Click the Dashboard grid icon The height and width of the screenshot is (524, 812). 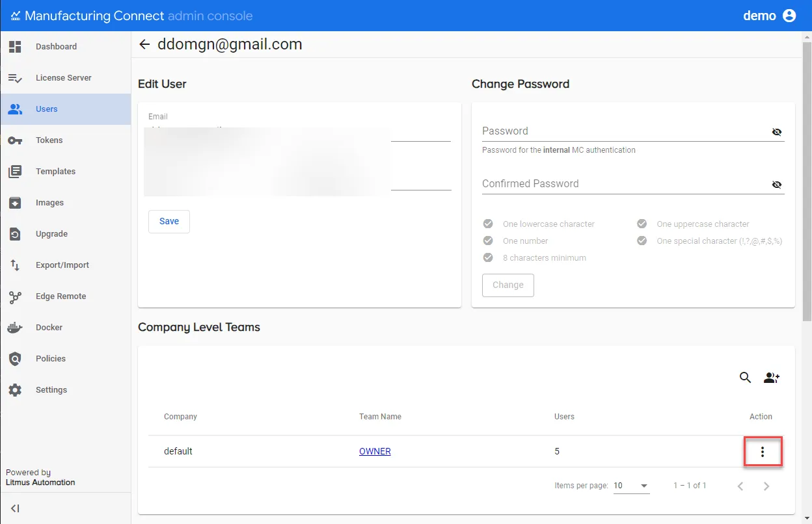[x=15, y=47]
